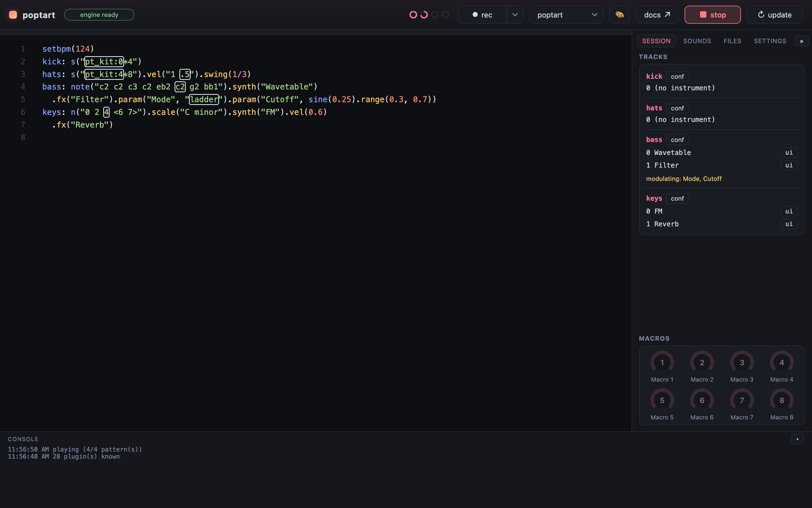Image resolution: width=812 pixels, height=508 pixels.
Task: Collapse the side panel with the » button
Action: click(801, 41)
